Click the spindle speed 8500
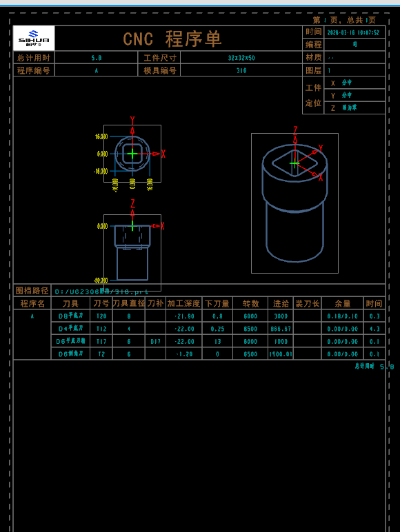The height and width of the screenshot is (532, 400). [x=250, y=329]
